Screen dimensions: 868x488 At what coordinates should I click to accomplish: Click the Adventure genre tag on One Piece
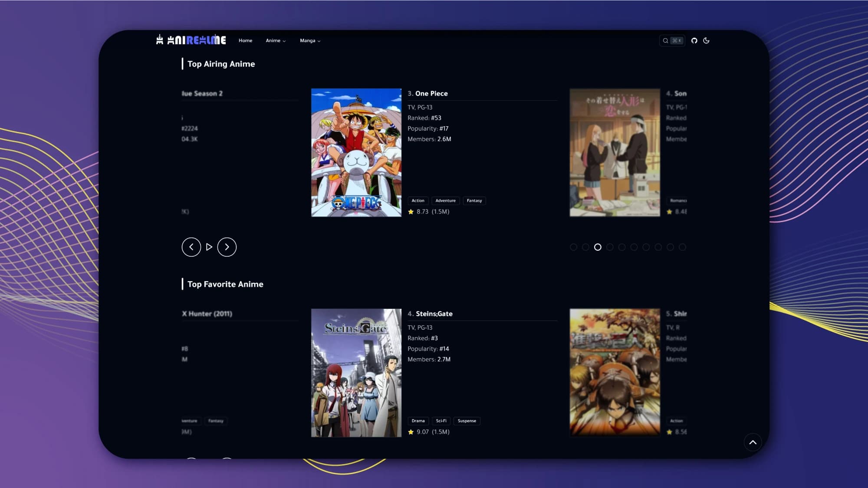click(445, 200)
